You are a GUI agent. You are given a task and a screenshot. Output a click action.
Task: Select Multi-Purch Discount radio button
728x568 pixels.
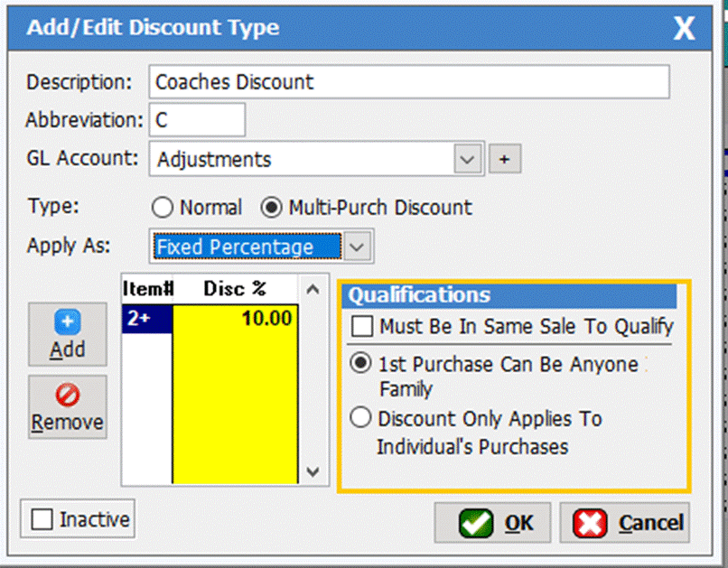pos(270,208)
